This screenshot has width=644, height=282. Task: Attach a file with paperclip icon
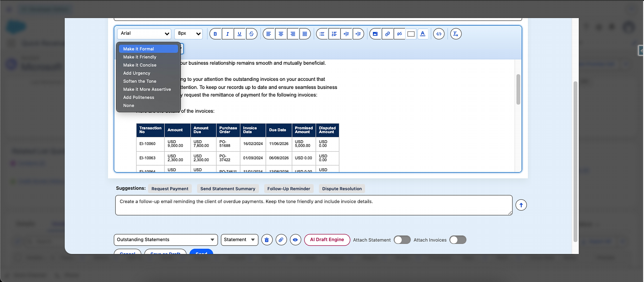click(x=281, y=240)
